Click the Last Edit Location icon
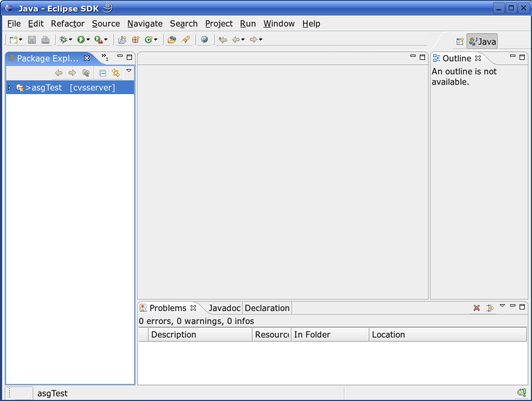 click(223, 40)
